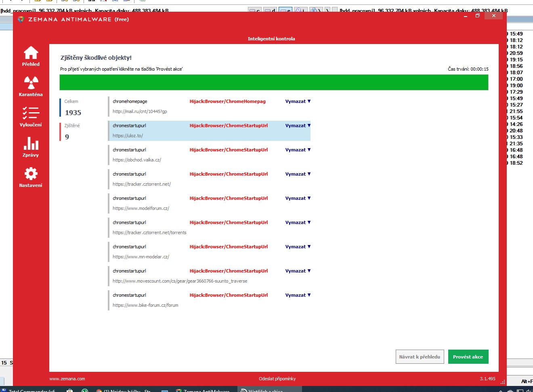Image resolution: width=533 pixels, height=392 pixels.
Task: Click Návrat k přehledu button
Action: (x=420, y=357)
